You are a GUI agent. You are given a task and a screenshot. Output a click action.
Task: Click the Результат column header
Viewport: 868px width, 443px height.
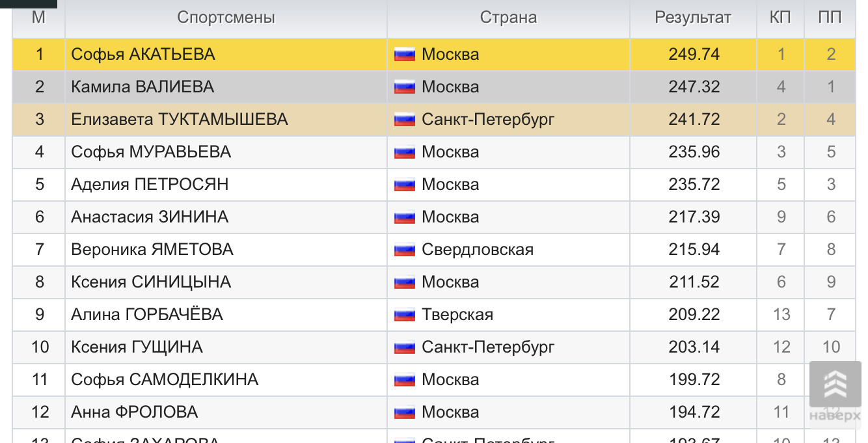[693, 18]
